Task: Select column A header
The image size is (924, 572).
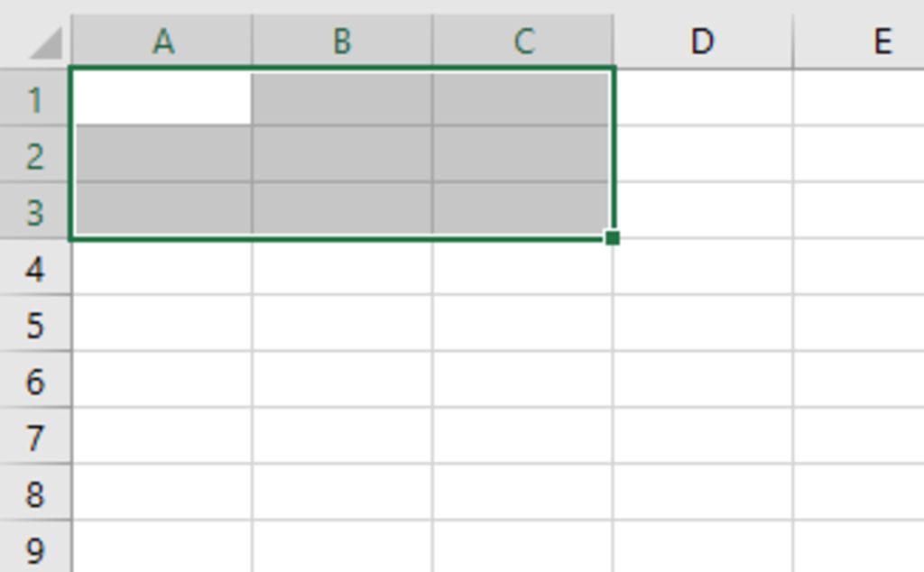Action: click(x=162, y=41)
